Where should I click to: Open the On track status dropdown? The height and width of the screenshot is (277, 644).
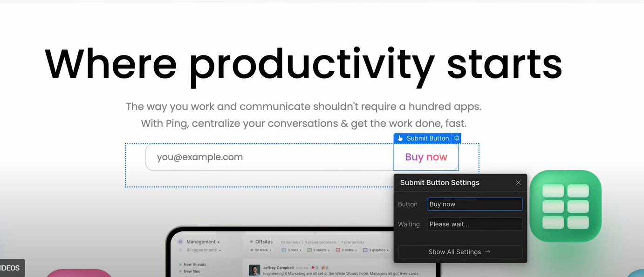pos(271,250)
